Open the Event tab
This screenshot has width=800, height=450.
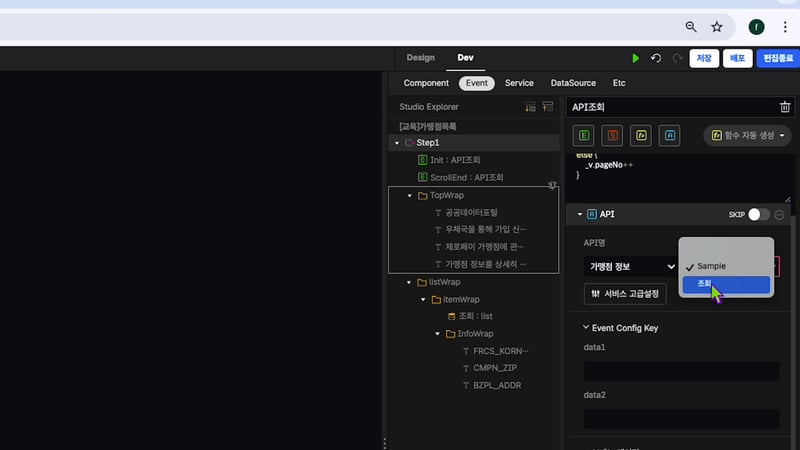(x=477, y=83)
